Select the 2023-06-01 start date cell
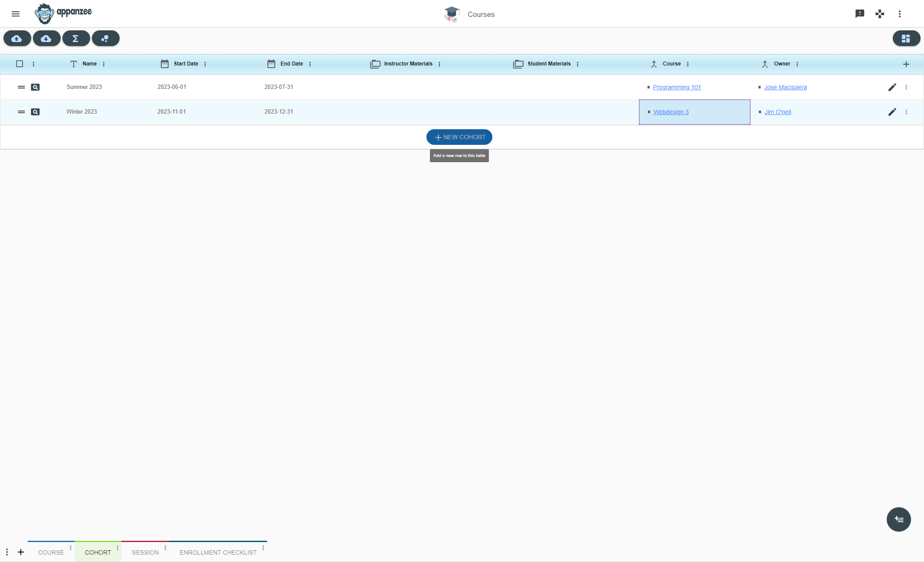924x562 pixels. (172, 87)
